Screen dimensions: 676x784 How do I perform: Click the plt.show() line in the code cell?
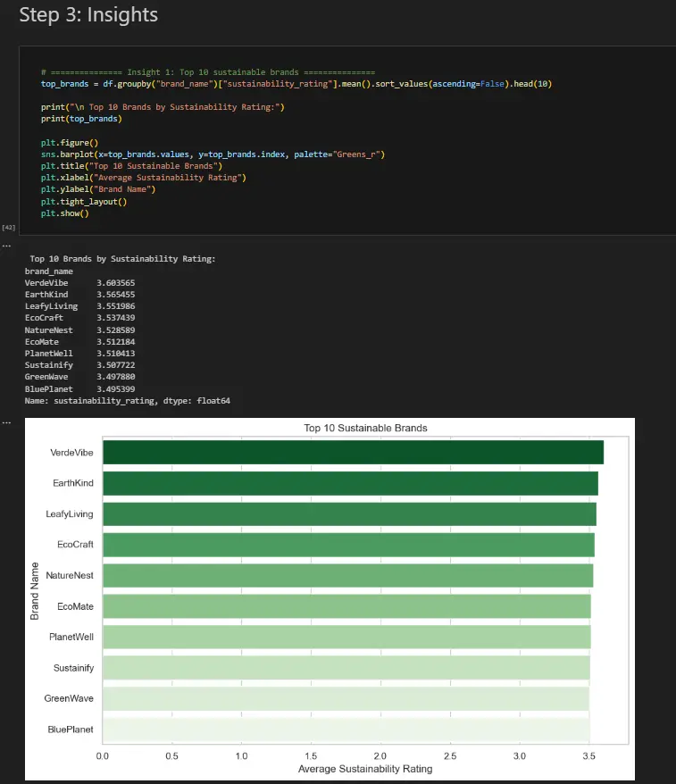[65, 213]
